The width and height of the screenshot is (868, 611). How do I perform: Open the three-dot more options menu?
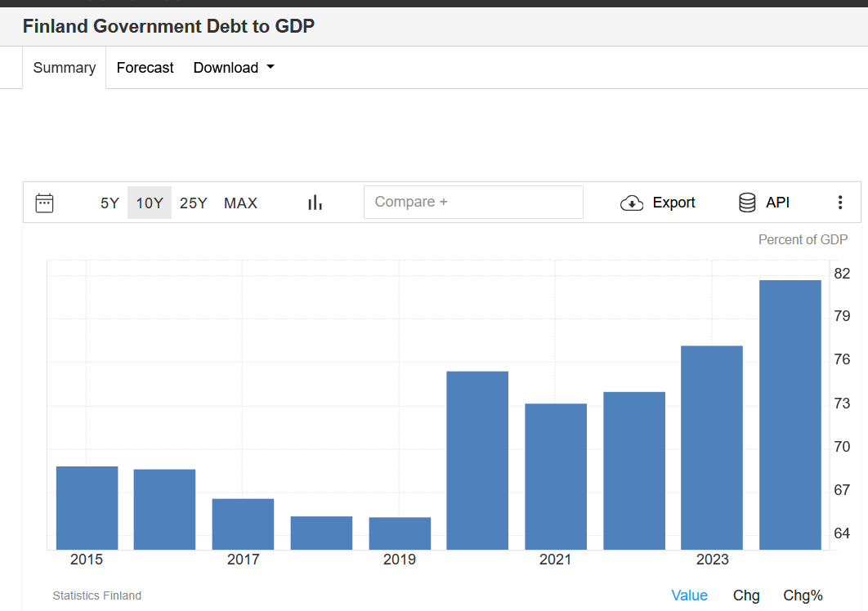tap(839, 203)
